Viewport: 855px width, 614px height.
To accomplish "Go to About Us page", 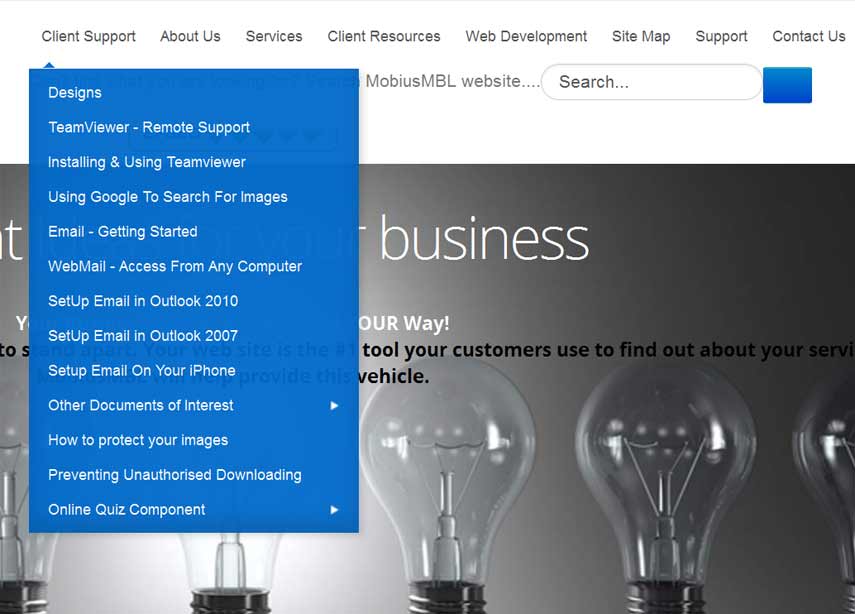I will pos(190,37).
